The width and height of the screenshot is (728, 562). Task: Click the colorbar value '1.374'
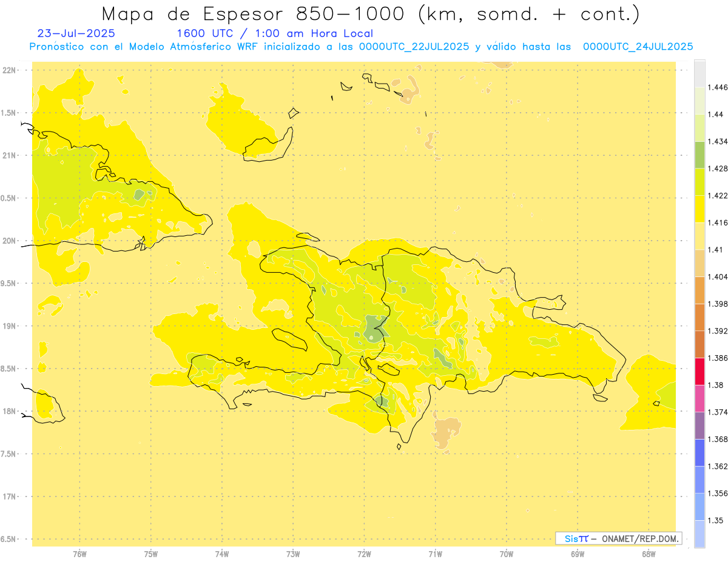point(718,412)
